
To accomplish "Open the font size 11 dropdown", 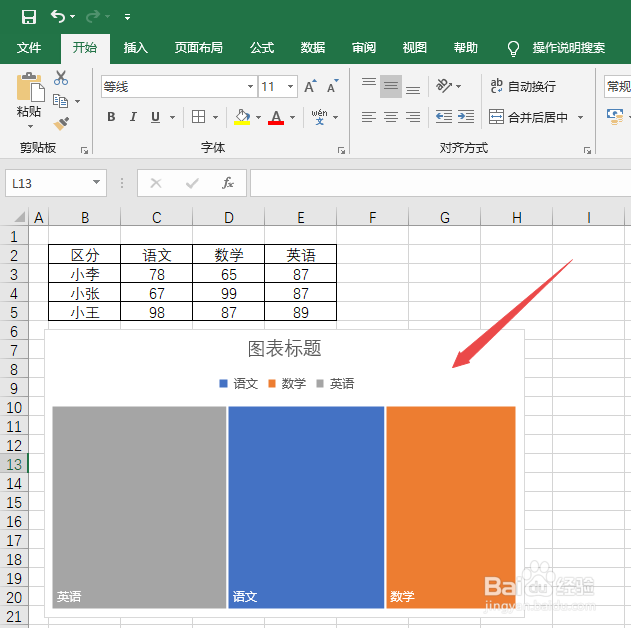I will point(290,86).
